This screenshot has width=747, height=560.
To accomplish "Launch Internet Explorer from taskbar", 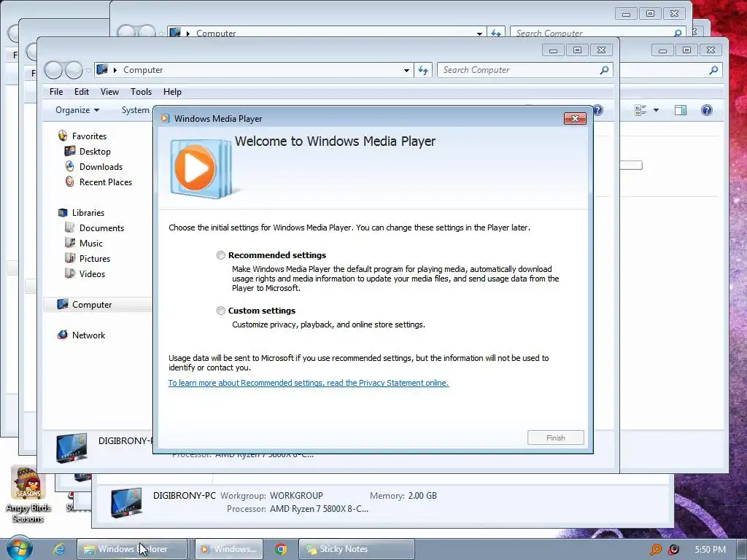I will point(59,549).
